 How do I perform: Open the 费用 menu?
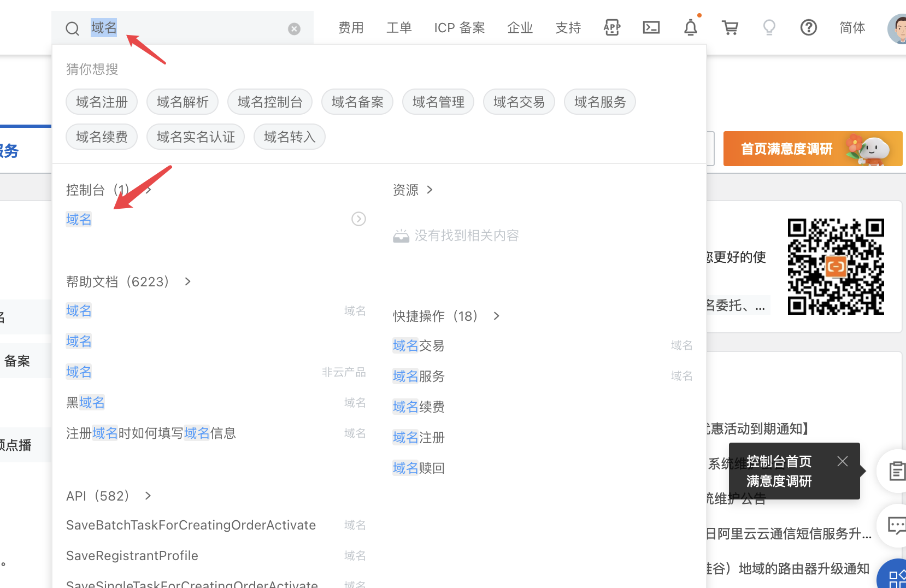(351, 28)
